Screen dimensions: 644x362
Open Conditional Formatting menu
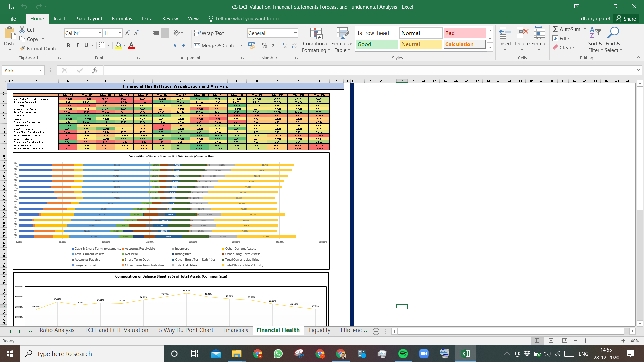pos(315,40)
